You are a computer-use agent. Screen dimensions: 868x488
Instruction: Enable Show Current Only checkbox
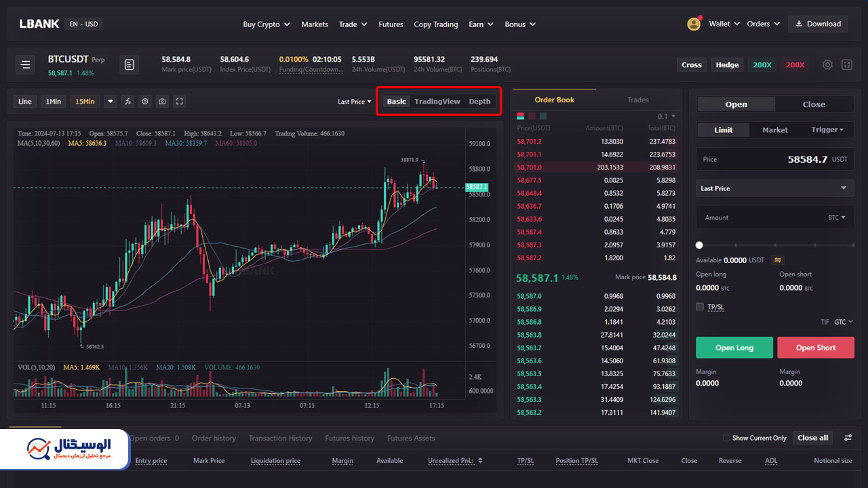tap(727, 438)
